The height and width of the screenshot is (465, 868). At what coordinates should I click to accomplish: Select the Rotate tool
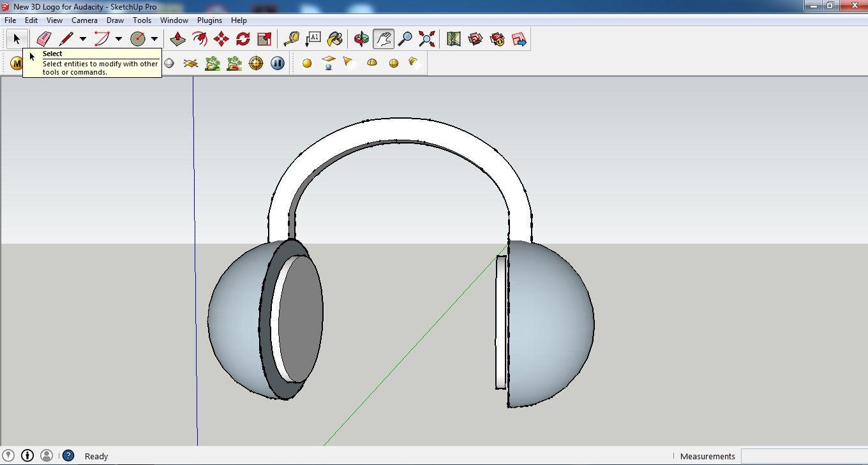[x=243, y=39]
